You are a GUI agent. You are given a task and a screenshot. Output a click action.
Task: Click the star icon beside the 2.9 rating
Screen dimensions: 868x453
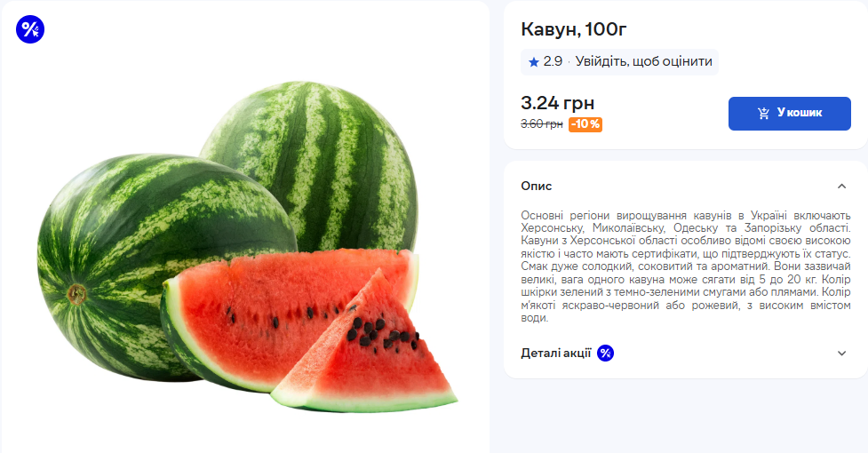click(534, 62)
